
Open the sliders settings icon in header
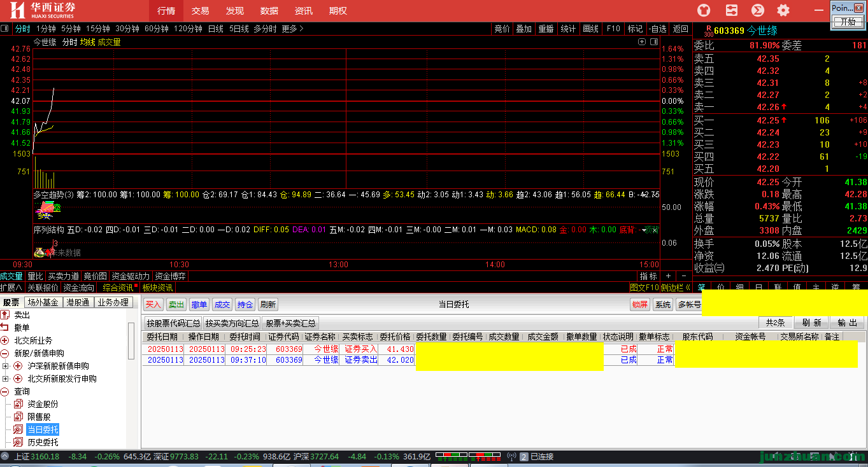coord(731,10)
